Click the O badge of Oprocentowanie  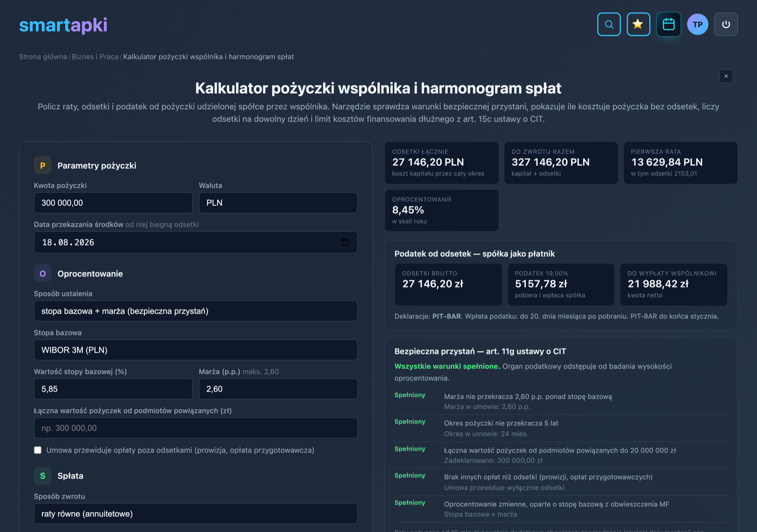[x=42, y=273]
